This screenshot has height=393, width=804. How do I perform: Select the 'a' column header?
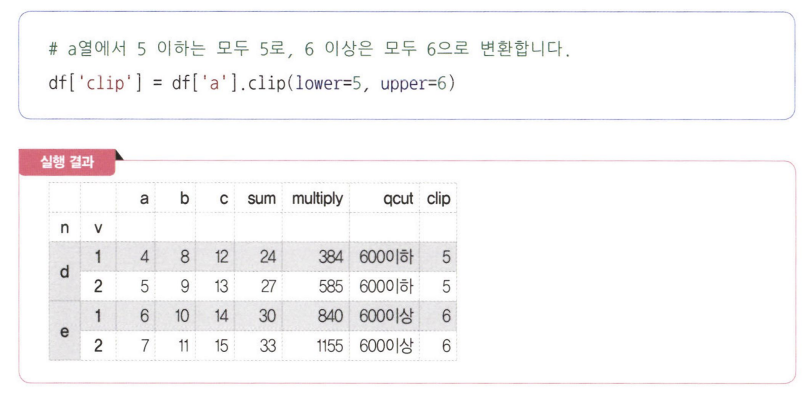136,198
